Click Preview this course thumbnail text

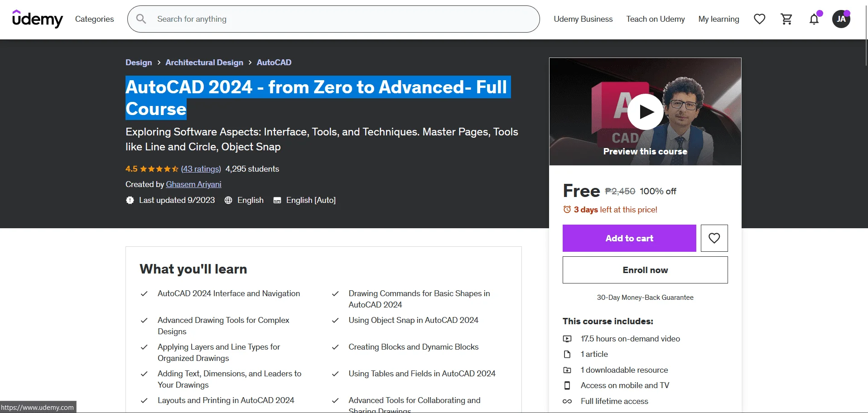pyautogui.click(x=645, y=152)
